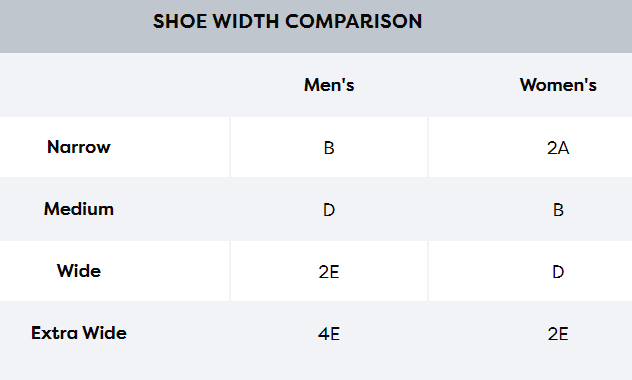Select Men's Extra Wide 4E cell

[x=329, y=334]
